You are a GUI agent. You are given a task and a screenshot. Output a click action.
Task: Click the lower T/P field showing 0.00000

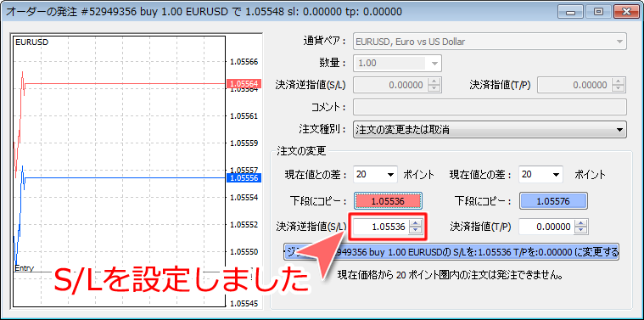coord(546,227)
